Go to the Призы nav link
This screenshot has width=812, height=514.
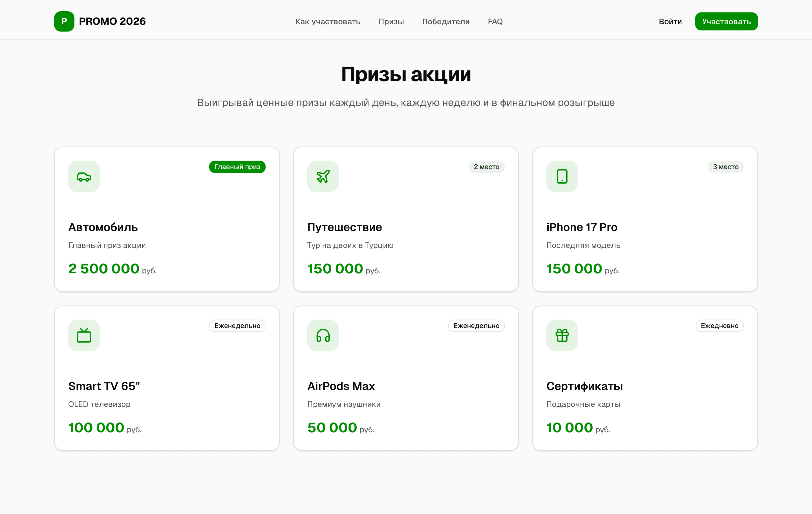[x=391, y=22]
